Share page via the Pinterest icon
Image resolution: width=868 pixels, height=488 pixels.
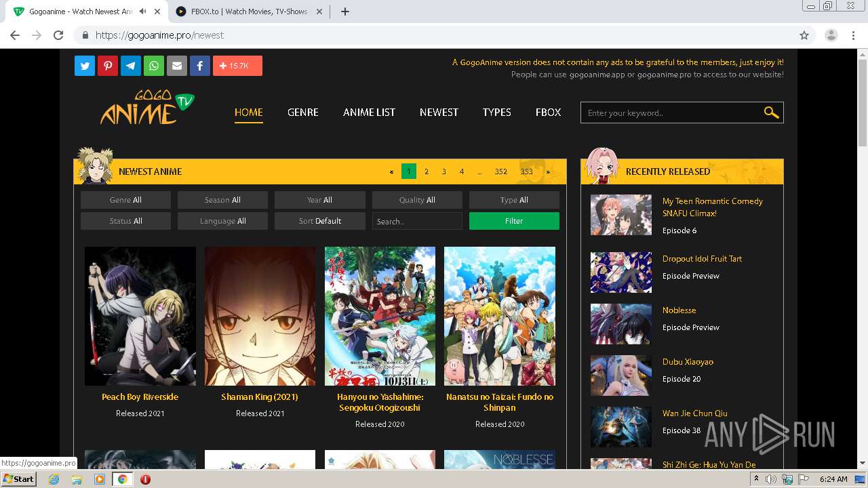108,66
